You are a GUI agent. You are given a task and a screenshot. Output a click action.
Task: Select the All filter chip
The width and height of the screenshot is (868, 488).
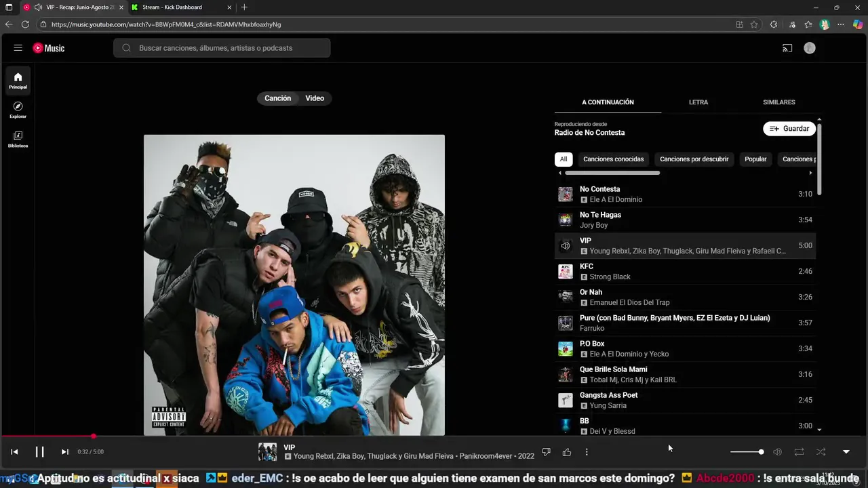[x=563, y=159]
